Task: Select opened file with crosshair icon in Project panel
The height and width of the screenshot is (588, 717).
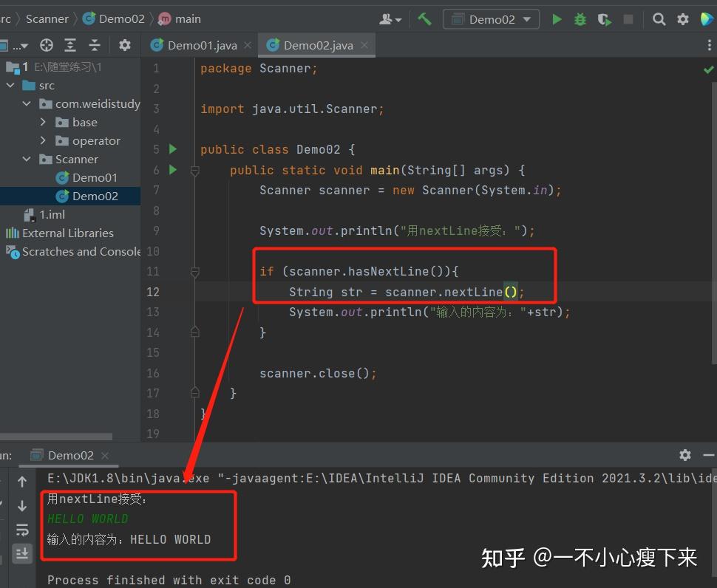Action: pos(46,45)
